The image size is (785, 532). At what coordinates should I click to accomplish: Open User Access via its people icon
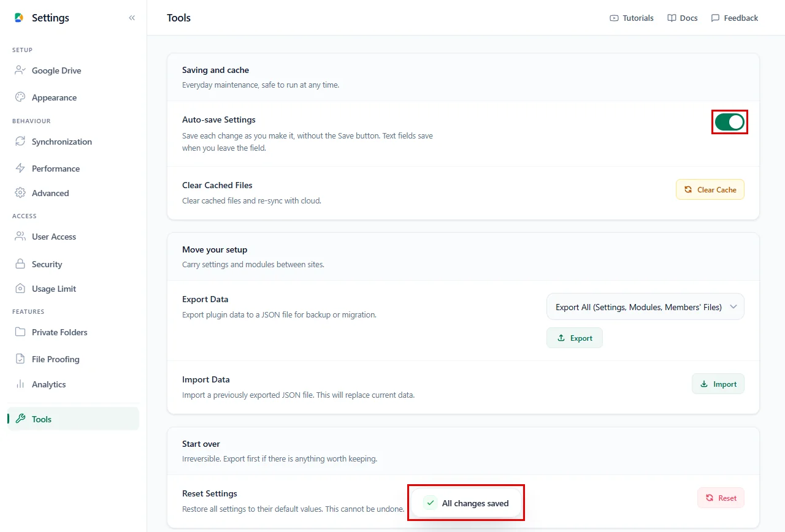click(x=20, y=237)
